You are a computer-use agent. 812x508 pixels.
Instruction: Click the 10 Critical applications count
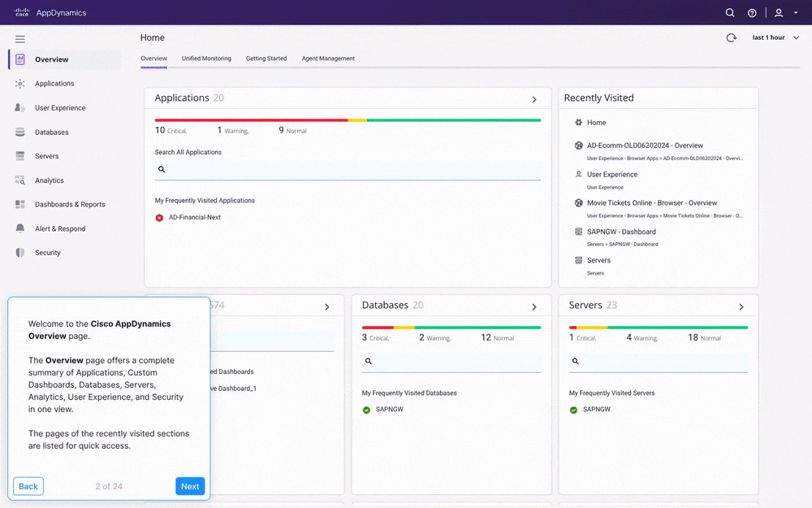(171, 130)
